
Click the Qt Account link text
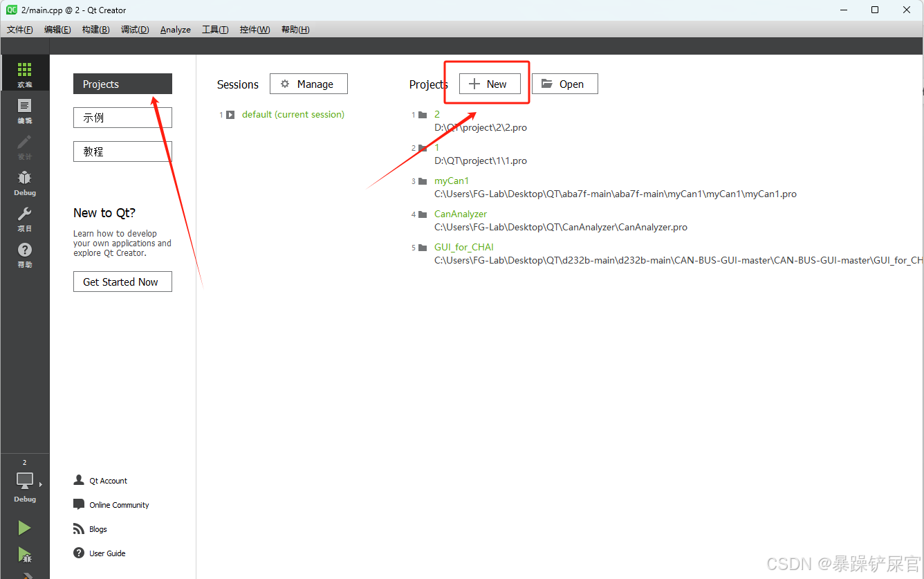pyautogui.click(x=109, y=481)
